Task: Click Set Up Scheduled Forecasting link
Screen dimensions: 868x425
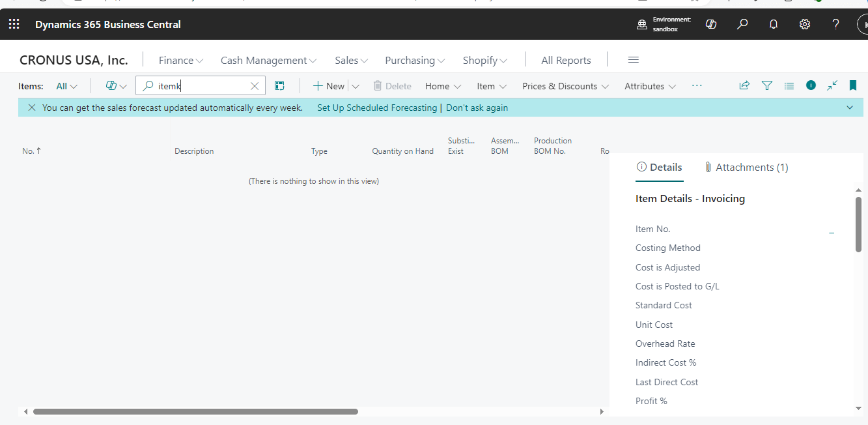Action: [377, 107]
